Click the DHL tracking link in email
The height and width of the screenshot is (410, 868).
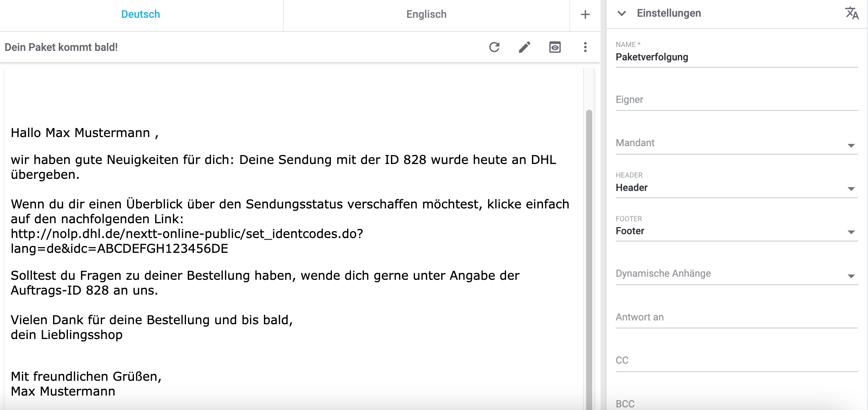[x=187, y=234]
